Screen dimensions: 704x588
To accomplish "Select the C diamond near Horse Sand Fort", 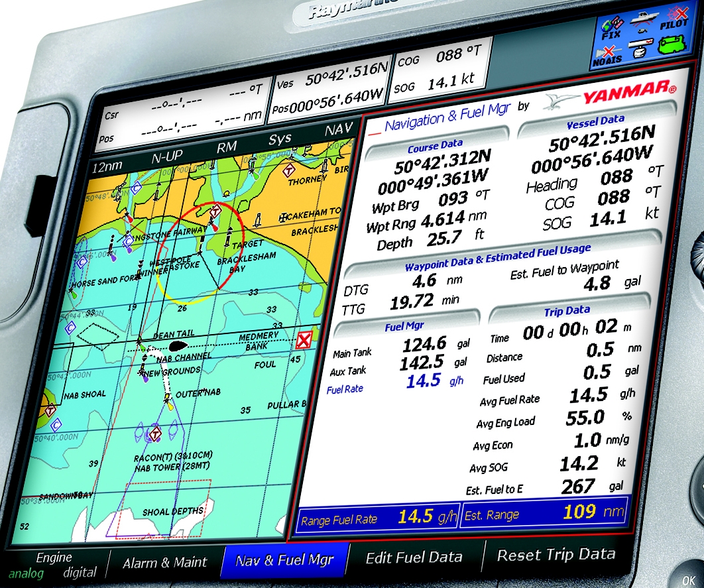I will pyautogui.click(x=82, y=262).
